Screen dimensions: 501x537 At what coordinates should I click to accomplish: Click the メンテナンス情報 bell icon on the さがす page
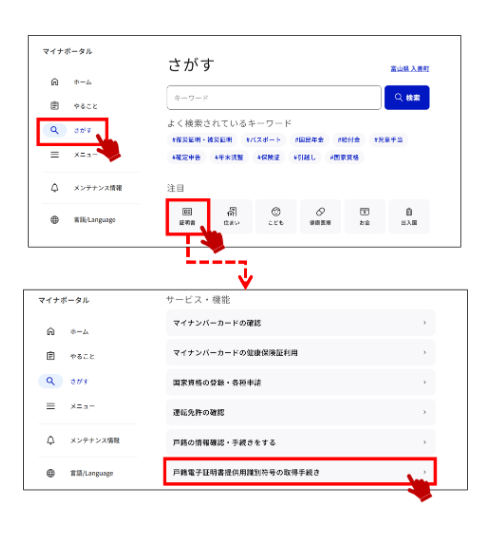(x=54, y=188)
